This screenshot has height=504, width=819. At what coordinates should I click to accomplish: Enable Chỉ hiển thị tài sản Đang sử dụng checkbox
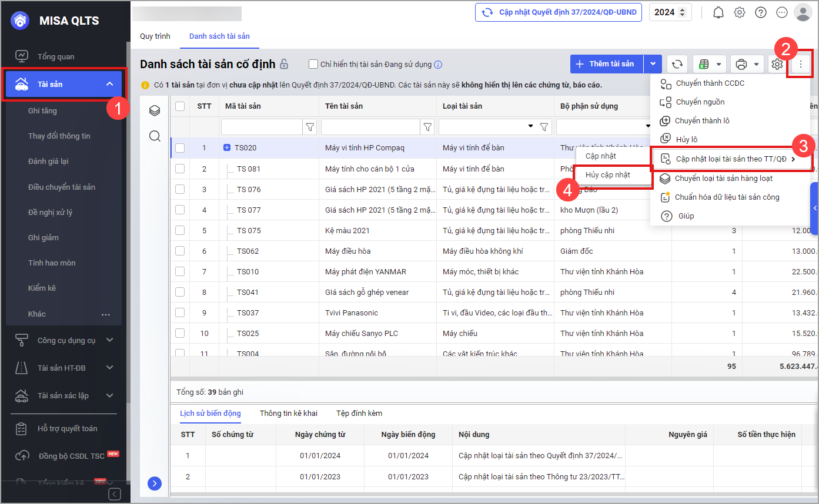tap(313, 64)
